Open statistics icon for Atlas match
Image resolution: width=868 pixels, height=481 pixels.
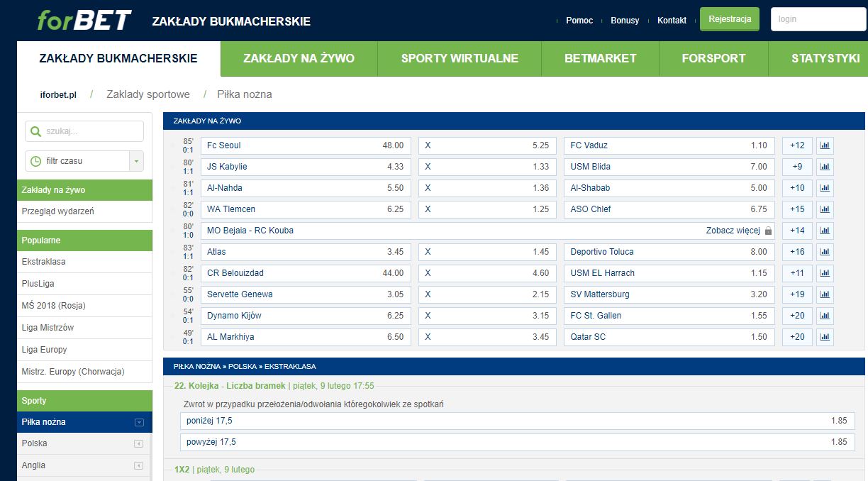(x=825, y=252)
